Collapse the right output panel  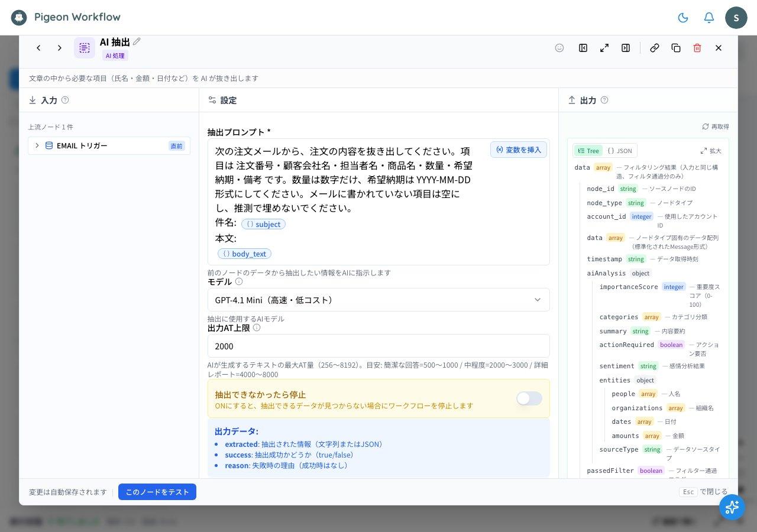tap(626, 48)
